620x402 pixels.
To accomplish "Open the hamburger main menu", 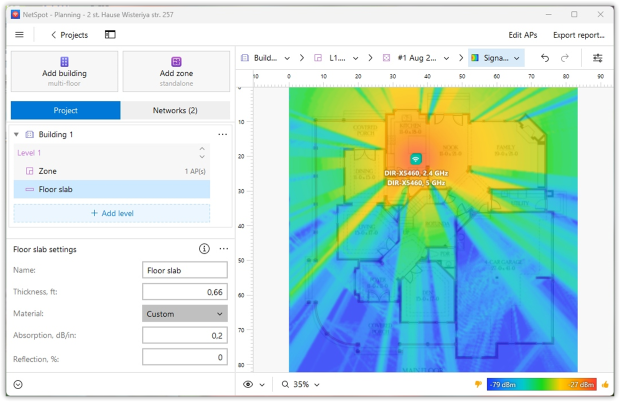I will [19, 35].
